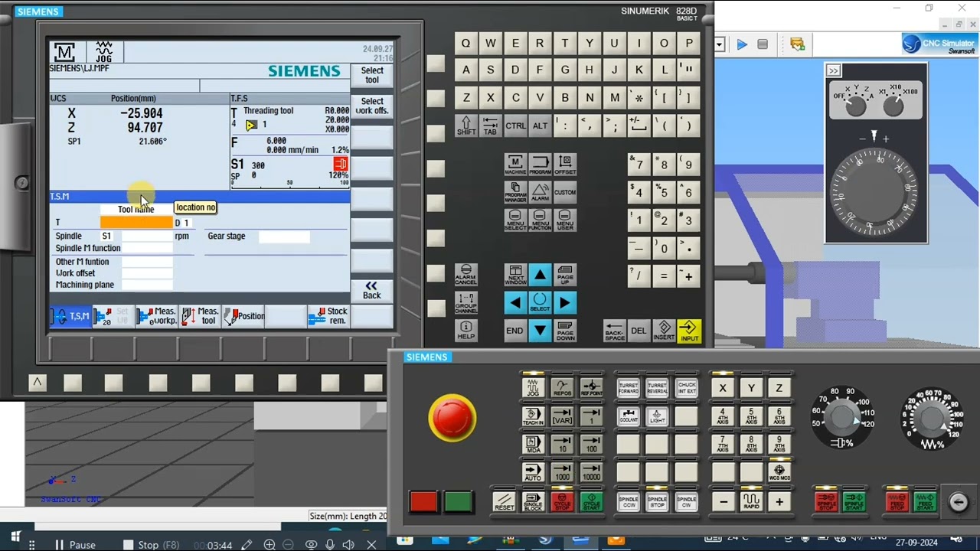Open the Meas. workp. softkey
Image resolution: width=980 pixels, height=551 pixels.
click(x=156, y=316)
